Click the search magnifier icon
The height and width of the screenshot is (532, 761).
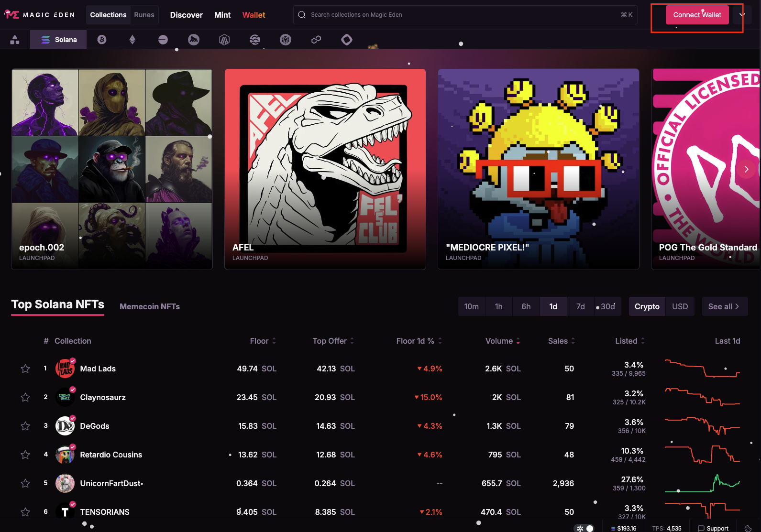[x=302, y=15]
